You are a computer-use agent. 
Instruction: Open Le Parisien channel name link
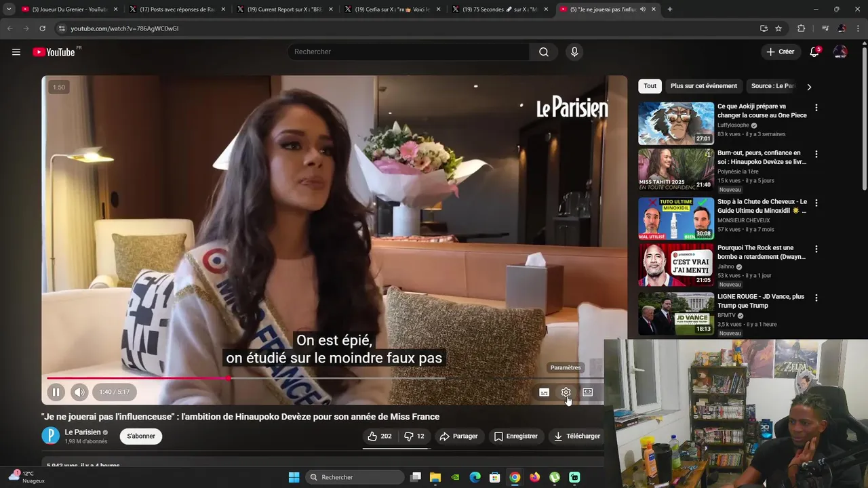point(83,432)
